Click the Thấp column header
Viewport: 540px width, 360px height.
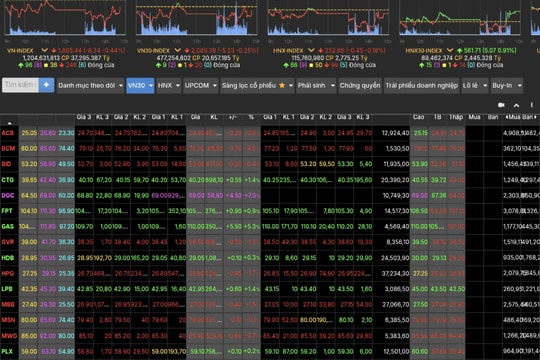click(x=456, y=117)
